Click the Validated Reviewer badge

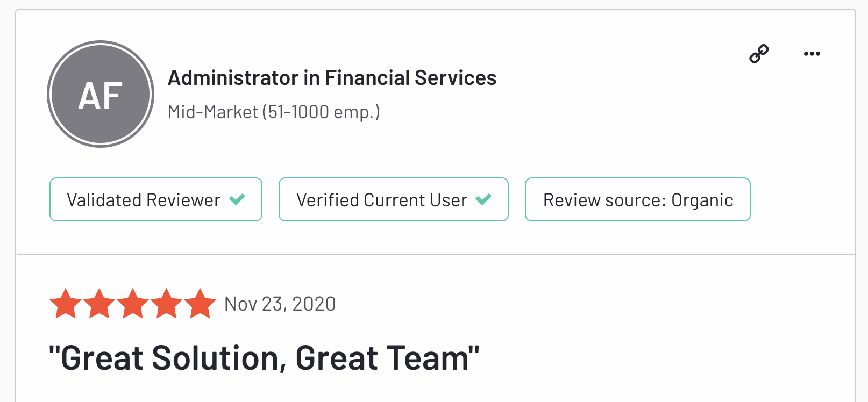(155, 199)
